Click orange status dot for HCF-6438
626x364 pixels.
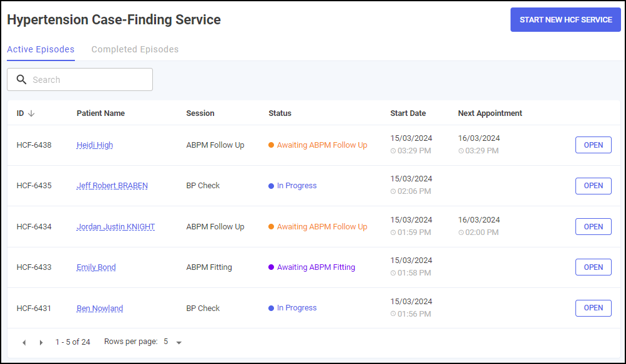point(271,145)
